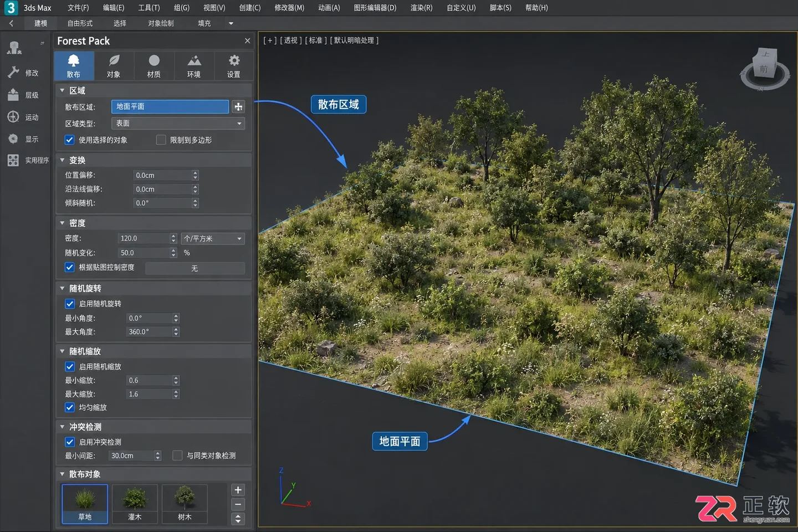Enable 限制到多边形 checkbox

(x=161, y=140)
